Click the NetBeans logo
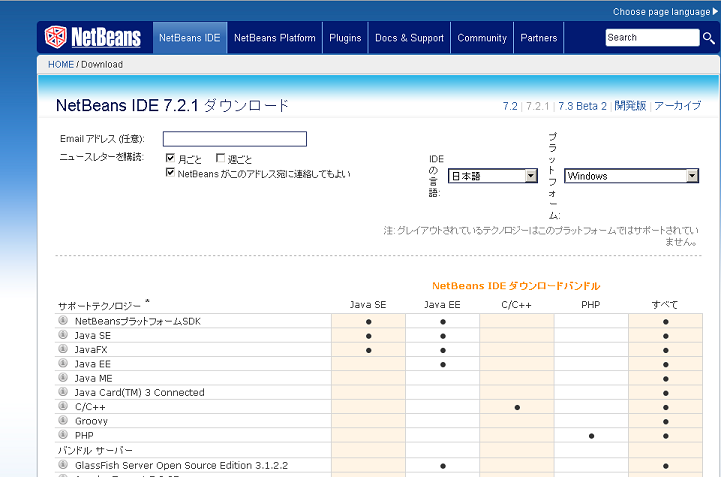 pyautogui.click(x=92, y=37)
